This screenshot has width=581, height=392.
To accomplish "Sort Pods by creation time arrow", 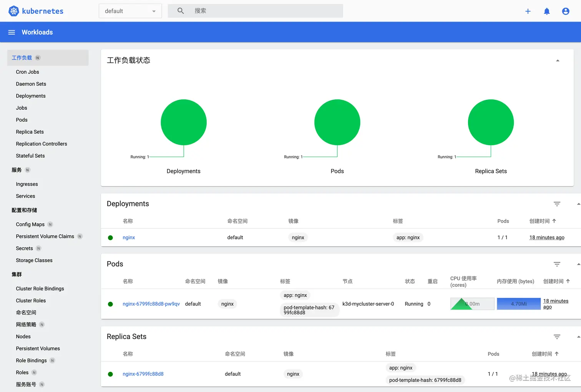I will coord(568,281).
